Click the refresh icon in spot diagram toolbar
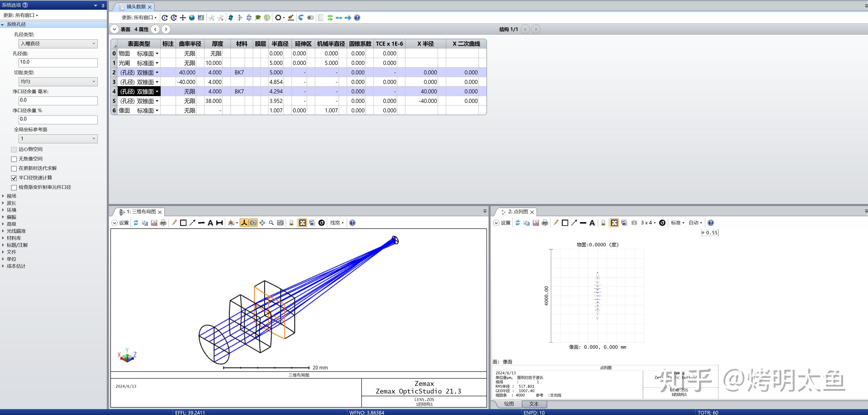868x415 pixels. pyautogui.click(x=517, y=223)
